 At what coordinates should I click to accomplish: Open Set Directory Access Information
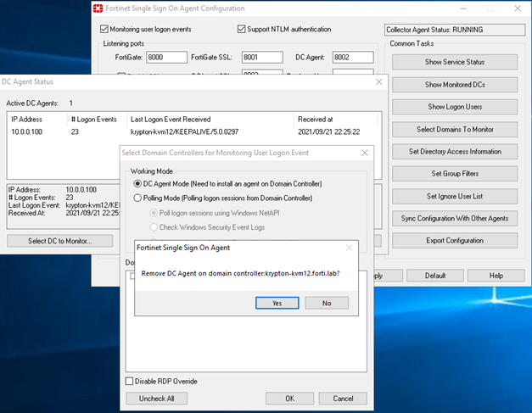(x=455, y=152)
